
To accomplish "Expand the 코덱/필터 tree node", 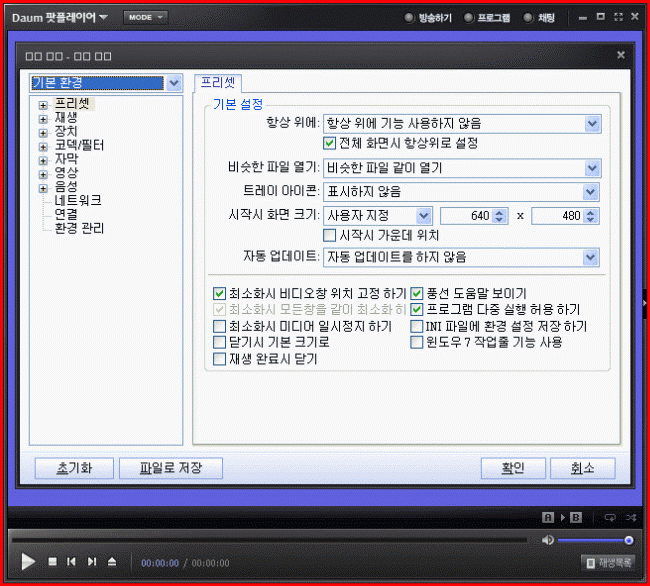I will [x=43, y=146].
